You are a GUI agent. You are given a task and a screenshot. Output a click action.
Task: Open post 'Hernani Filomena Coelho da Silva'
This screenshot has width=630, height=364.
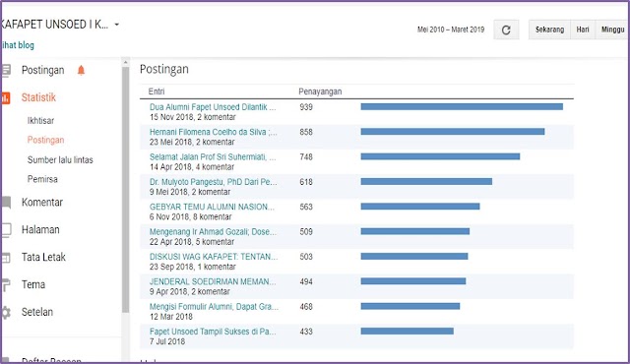[214, 132]
